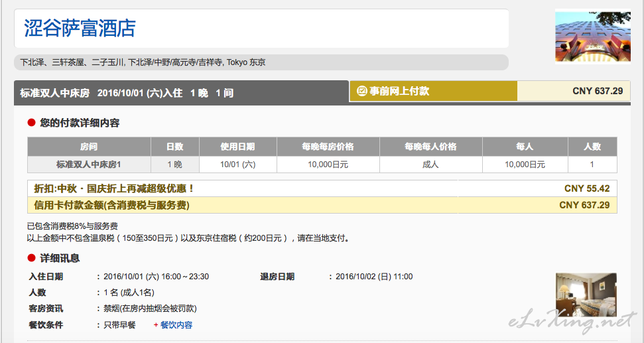Click the 10,000日元 cell under 每人
The image size is (644, 343).
click(525, 165)
